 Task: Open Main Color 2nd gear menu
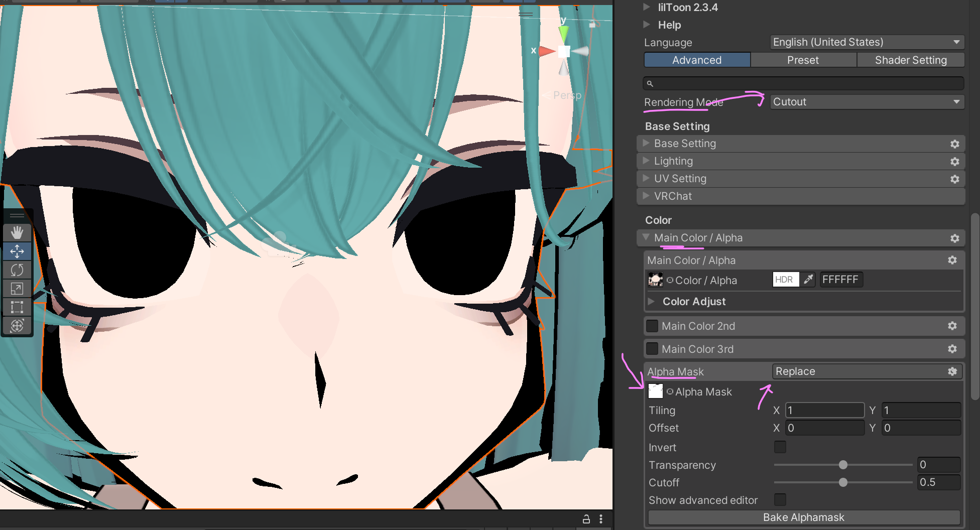click(952, 326)
